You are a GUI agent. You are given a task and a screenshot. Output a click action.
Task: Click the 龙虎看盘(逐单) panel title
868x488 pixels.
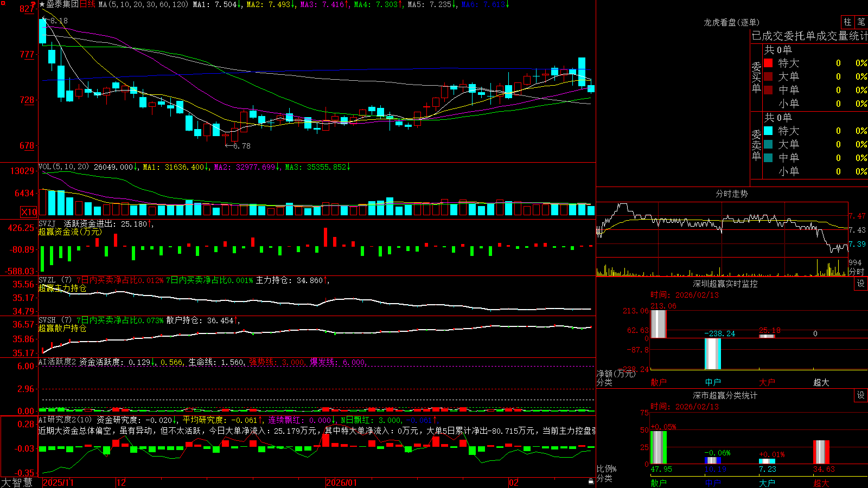[x=731, y=22]
